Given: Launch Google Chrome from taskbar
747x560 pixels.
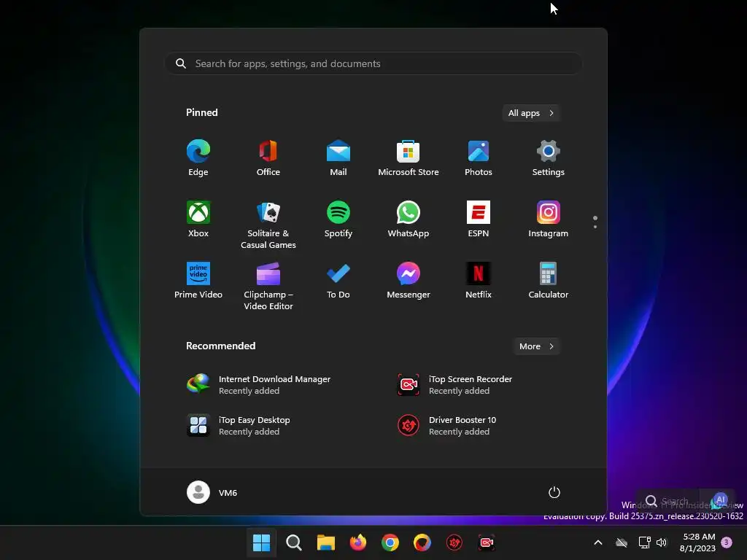Looking at the screenshot, I should coord(390,542).
